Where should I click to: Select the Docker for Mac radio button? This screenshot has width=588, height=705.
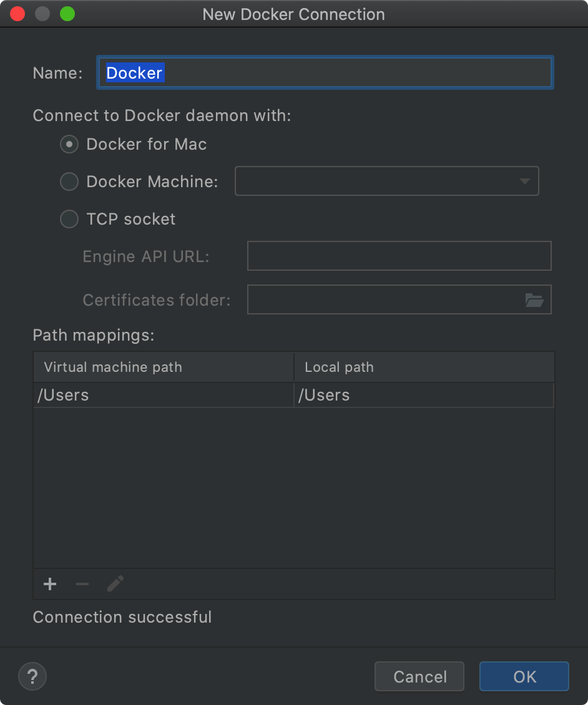(x=69, y=144)
